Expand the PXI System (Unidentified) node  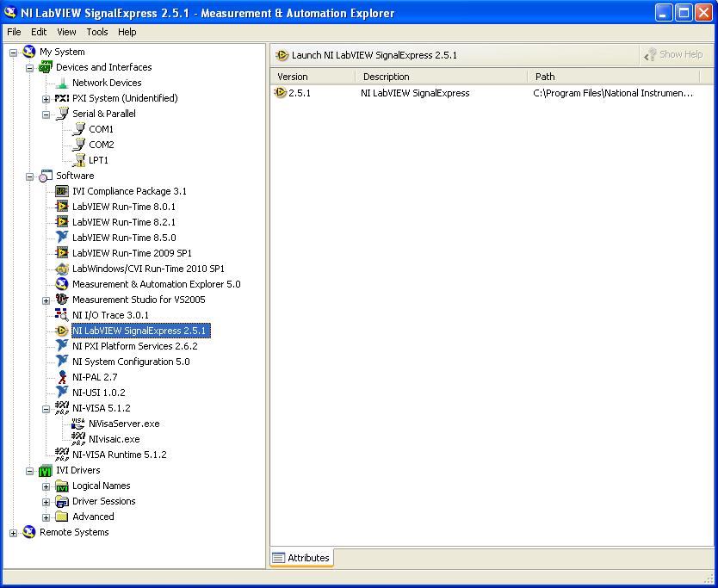click(46, 99)
